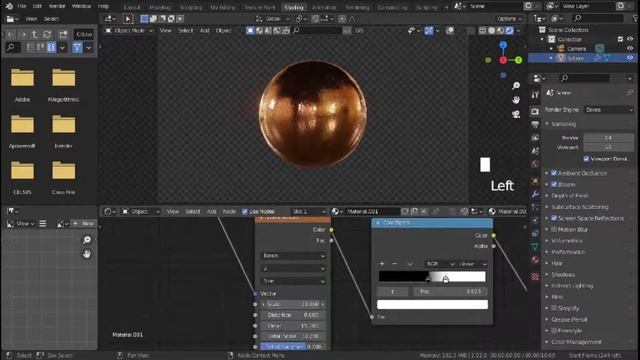Toggle the Collection exclude checkbox in outliner
This screenshot has width=640, height=360.
620,39
